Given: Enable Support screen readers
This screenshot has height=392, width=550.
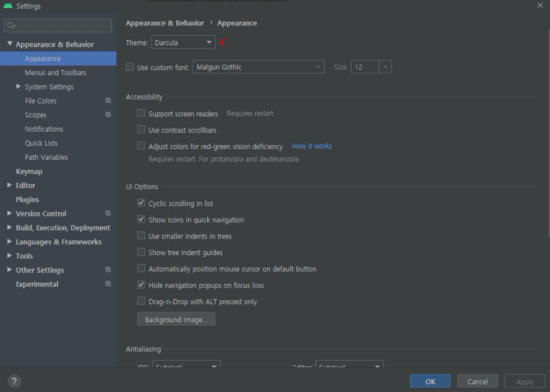Looking at the screenshot, I should [141, 113].
